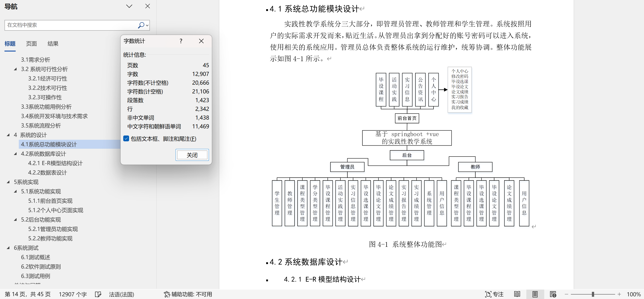Close the navigation pane
Image resolution: width=644 pixels, height=299 pixels.
[148, 6]
